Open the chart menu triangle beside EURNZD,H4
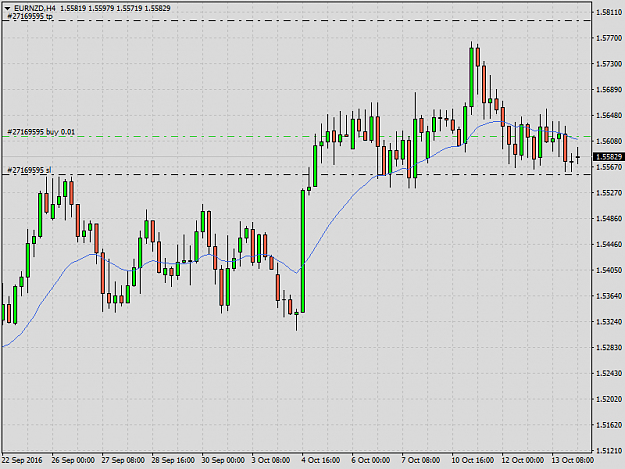 pos(7,8)
